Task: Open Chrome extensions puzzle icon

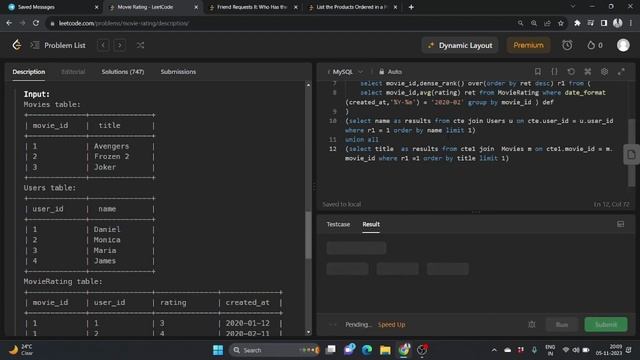Action: click(577, 23)
